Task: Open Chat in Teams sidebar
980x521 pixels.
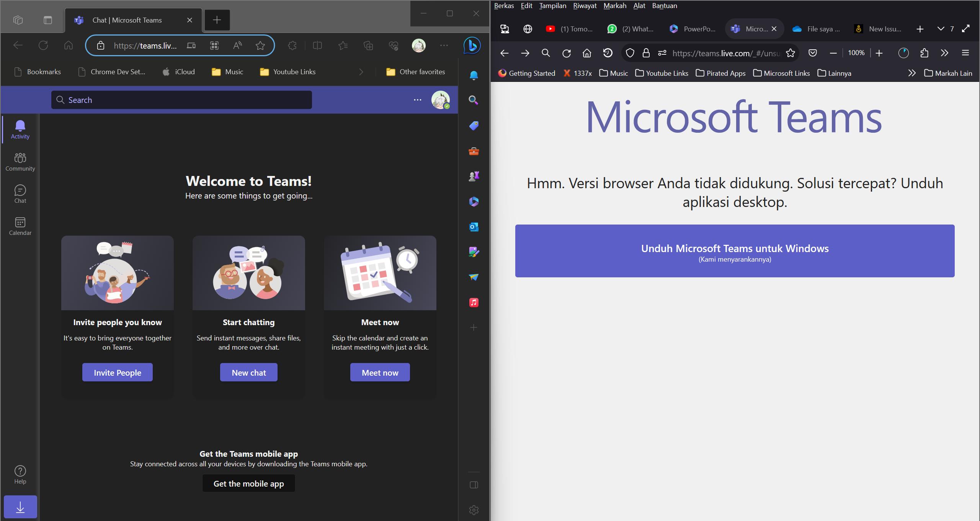Action: click(20, 194)
